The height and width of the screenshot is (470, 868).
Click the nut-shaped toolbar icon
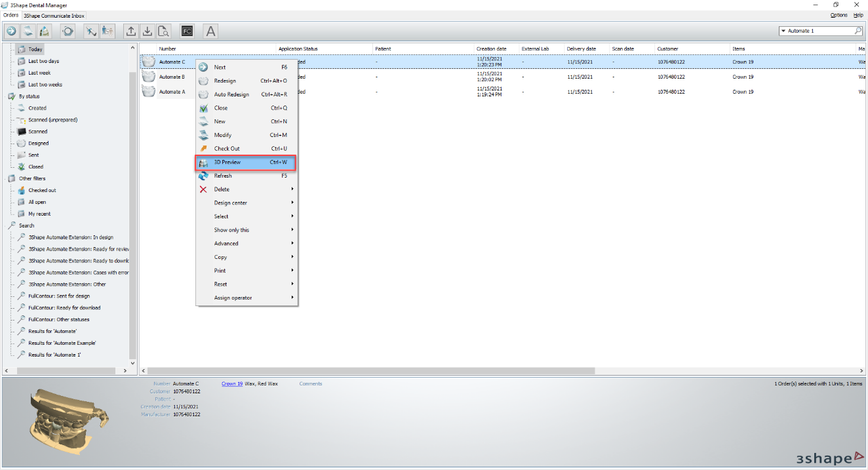[x=67, y=31]
